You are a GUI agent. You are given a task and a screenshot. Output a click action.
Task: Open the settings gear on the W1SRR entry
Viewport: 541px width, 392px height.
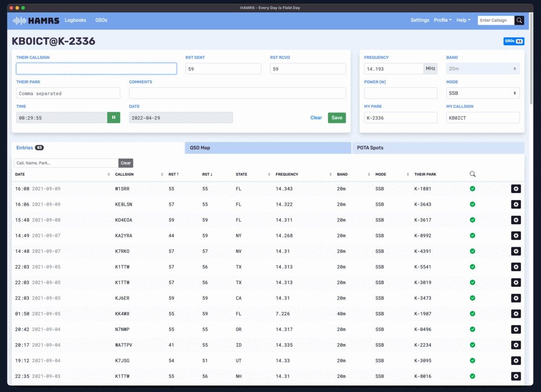[x=516, y=189]
